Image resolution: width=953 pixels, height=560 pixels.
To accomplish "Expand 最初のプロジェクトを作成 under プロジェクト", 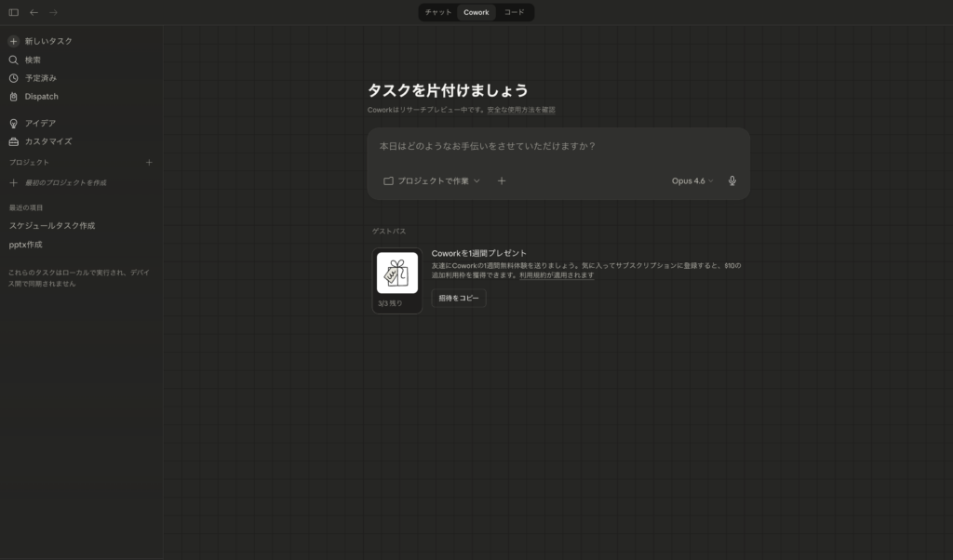I will [x=59, y=182].
